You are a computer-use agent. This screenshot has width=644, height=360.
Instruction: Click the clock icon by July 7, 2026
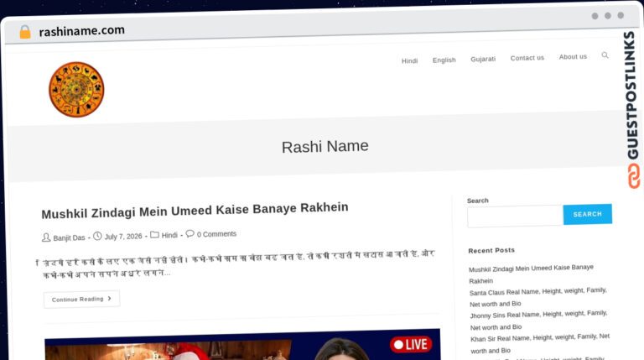click(97, 237)
